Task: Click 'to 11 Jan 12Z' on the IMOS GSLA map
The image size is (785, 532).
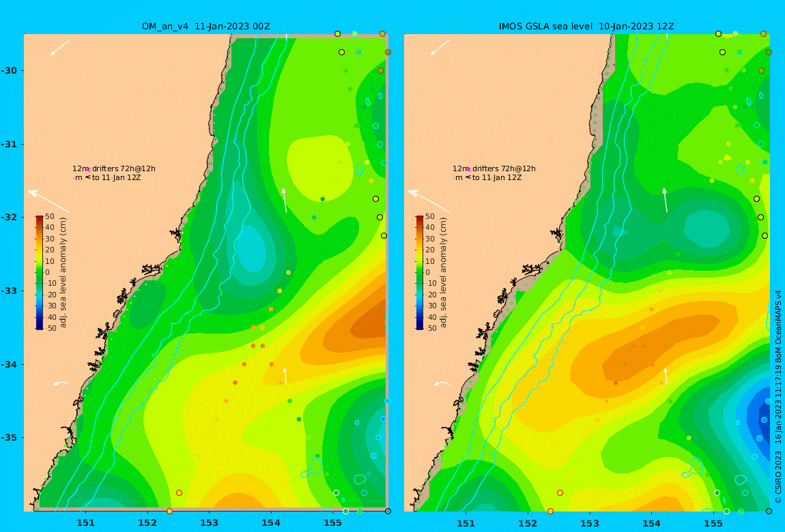Action: coord(497,177)
